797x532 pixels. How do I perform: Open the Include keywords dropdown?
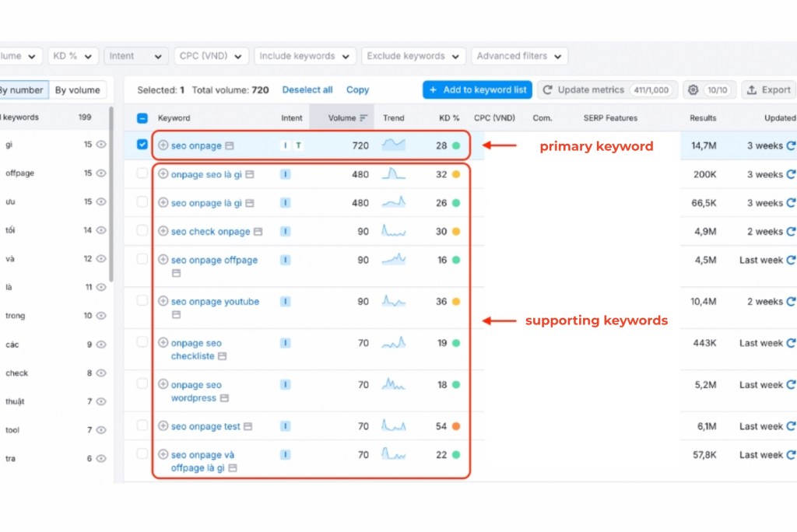304,55
